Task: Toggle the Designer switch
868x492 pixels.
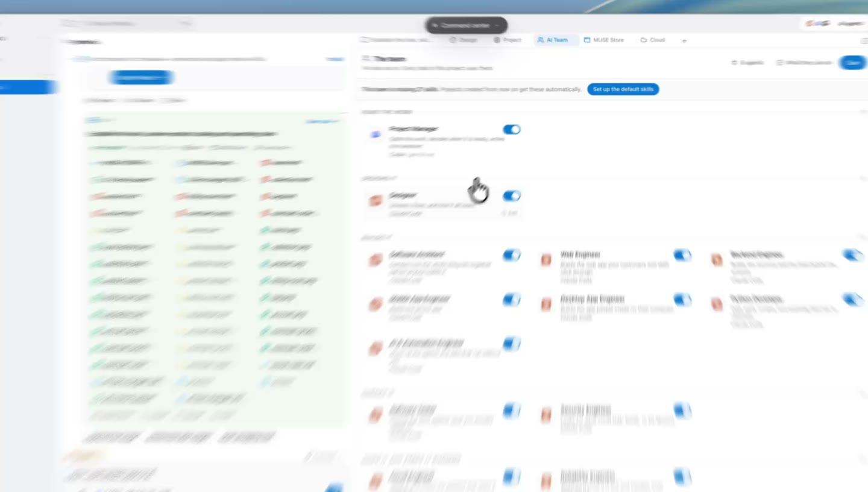Action: point(511,196)
